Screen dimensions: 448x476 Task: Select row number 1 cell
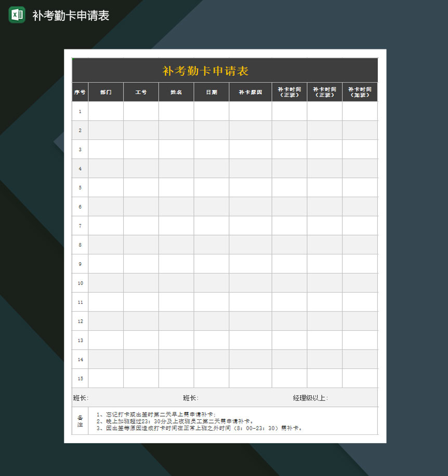tap(80, 111)
